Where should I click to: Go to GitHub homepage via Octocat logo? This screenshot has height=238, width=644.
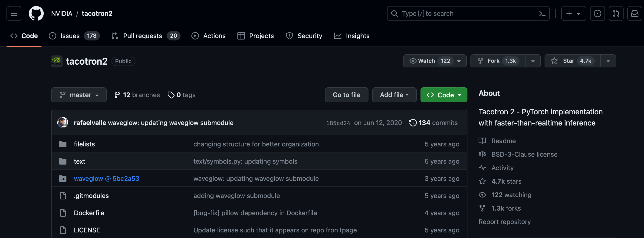(36, 13)
